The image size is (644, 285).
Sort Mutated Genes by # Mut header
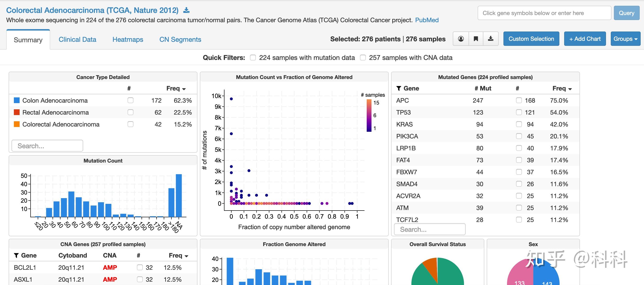(483, 88)
